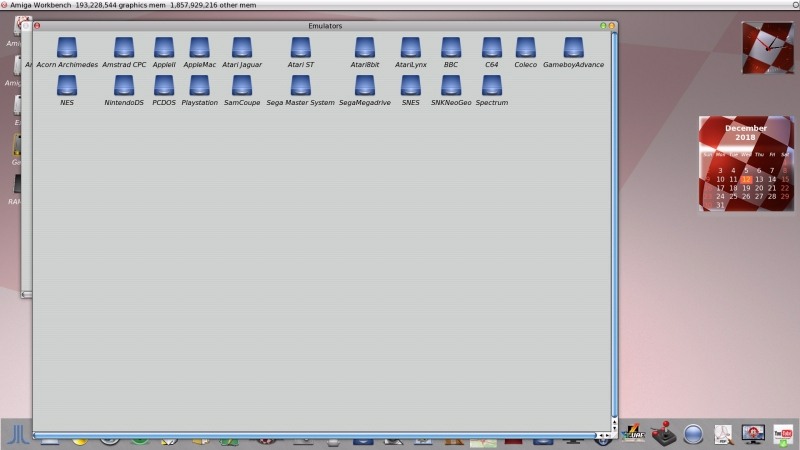Click the joystick icon in the dock

(663, 433)
